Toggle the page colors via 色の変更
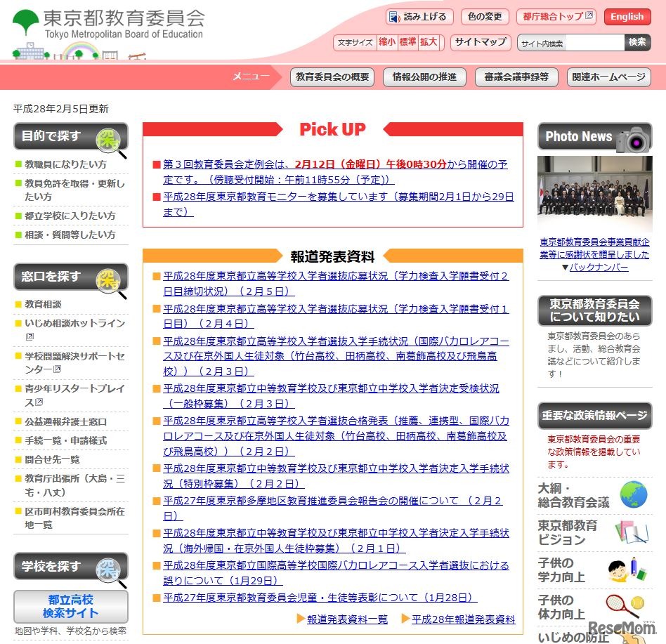 485,16
